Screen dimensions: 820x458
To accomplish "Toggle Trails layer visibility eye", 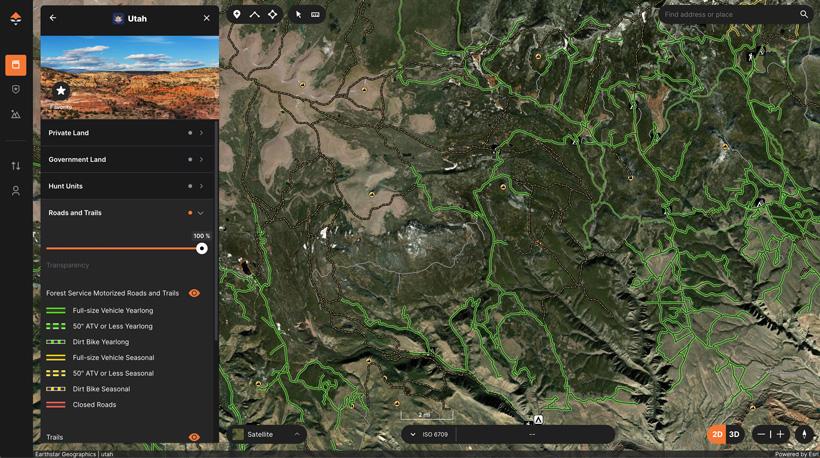I will pos(194,437).
